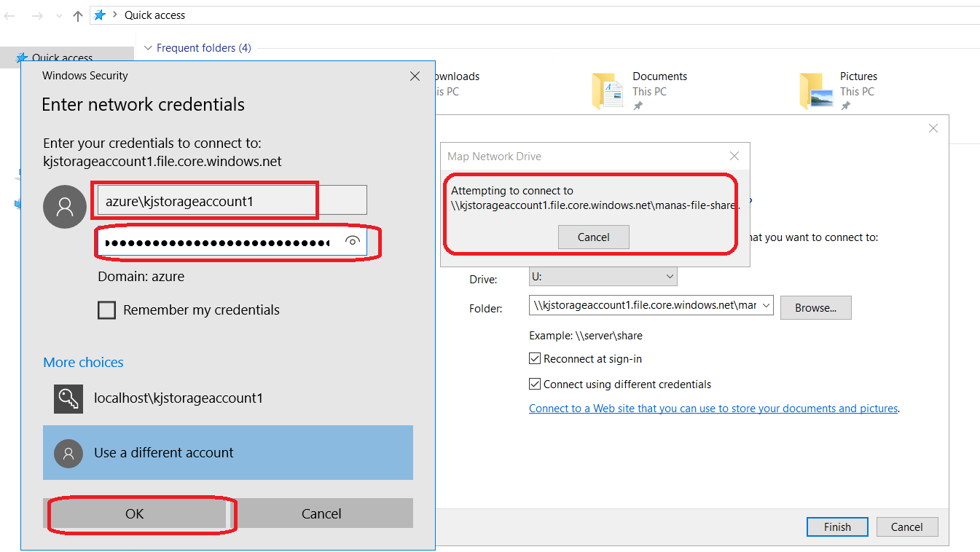Screen dimensions: 980x552
Task: Click OK in Windows Security dialog
Action: click(x=135, y=513)
